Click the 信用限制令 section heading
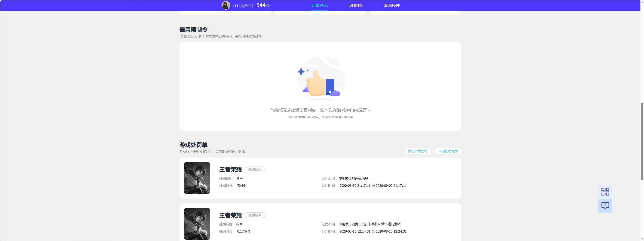This screenshot has height=241, width=644. [x=193, y=29]
